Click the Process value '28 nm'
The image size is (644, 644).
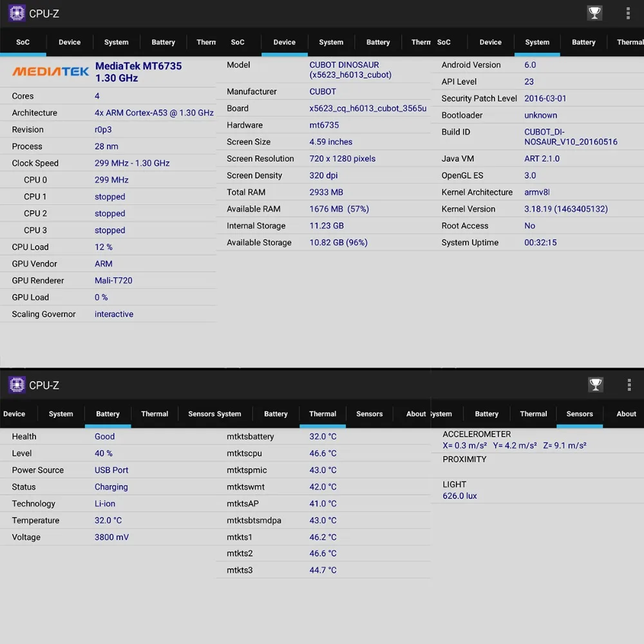tap(106, 147)
